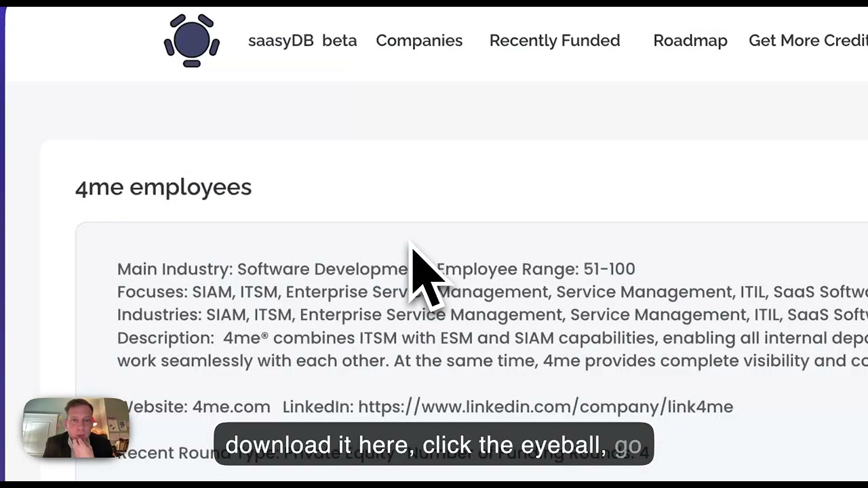Open the 4me LinkedIn company URL
The image size is (868, 488).
coord(545,407)
